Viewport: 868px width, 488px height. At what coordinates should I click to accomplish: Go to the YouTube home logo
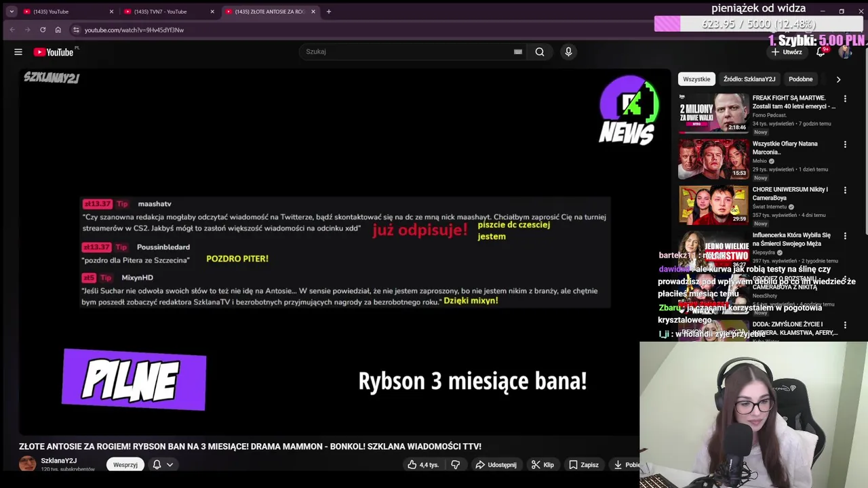click(x=54, y=52)
